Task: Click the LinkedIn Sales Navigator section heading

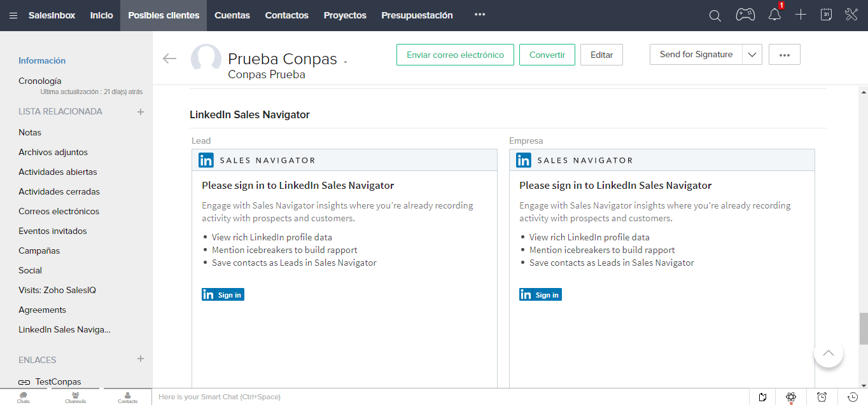Action: coord(249,114)
